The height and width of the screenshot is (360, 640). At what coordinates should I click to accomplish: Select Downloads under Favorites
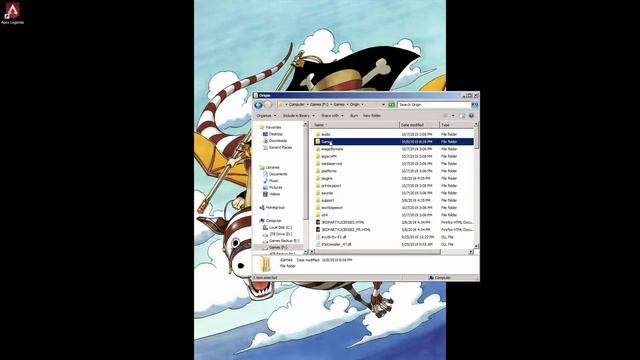[278, 141]
